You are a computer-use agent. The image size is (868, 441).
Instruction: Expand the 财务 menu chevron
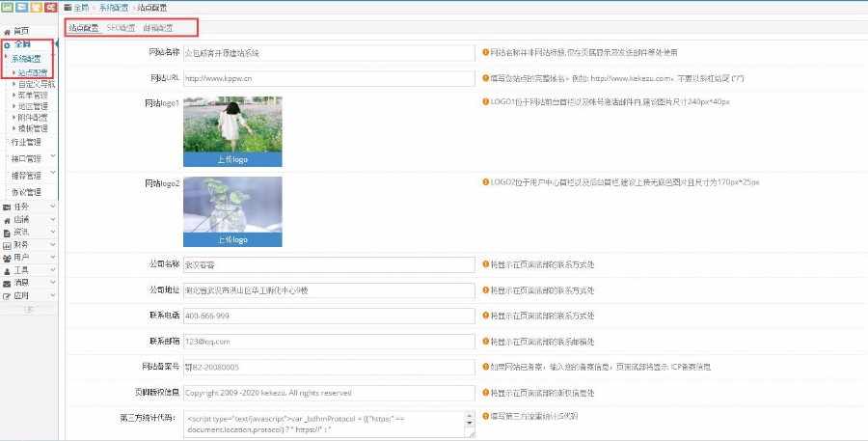[53, 244]
